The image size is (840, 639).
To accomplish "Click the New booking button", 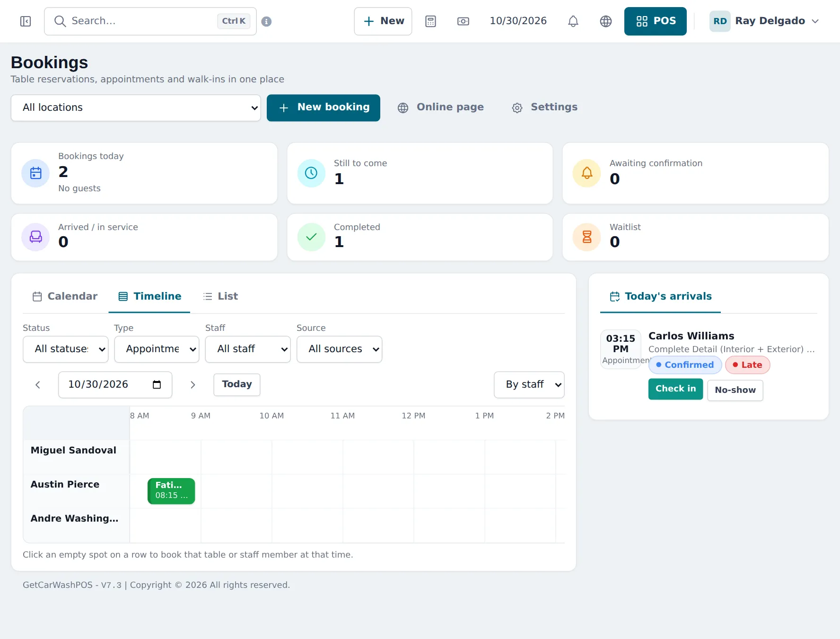I will coord(324,108).
